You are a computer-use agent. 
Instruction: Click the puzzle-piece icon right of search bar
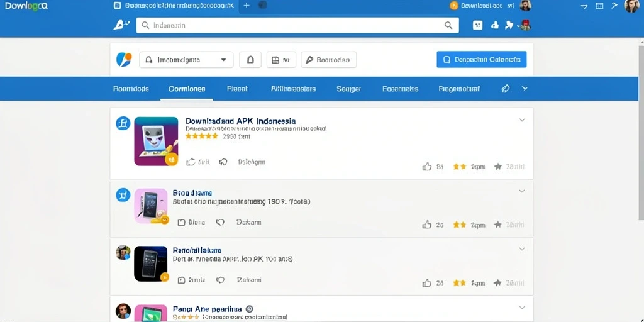(509, 25)
